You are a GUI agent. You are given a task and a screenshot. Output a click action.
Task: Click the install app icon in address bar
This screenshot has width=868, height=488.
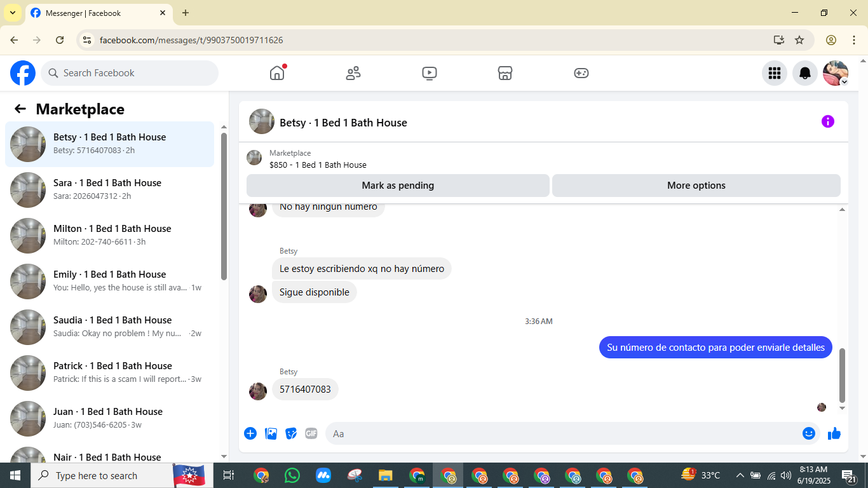click(779, 40)
